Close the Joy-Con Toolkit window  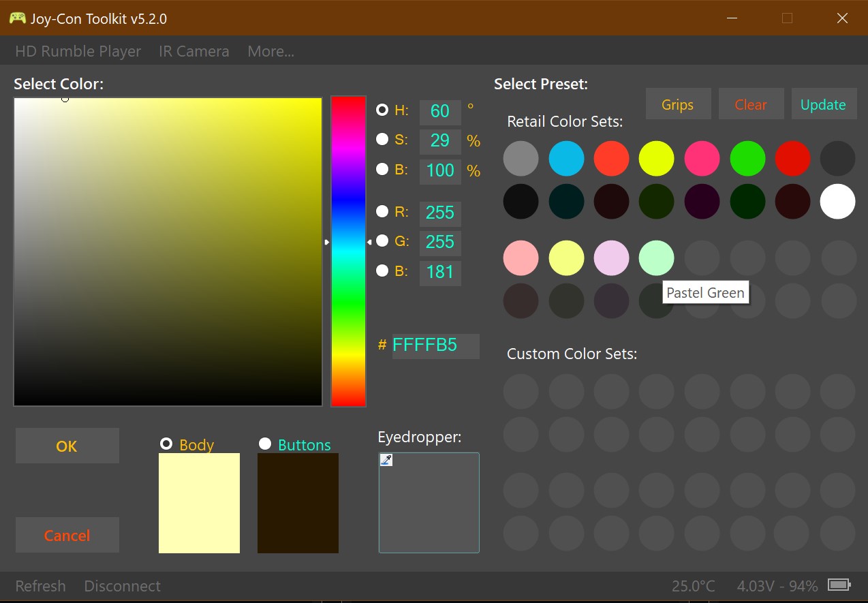tap(842, 18)
